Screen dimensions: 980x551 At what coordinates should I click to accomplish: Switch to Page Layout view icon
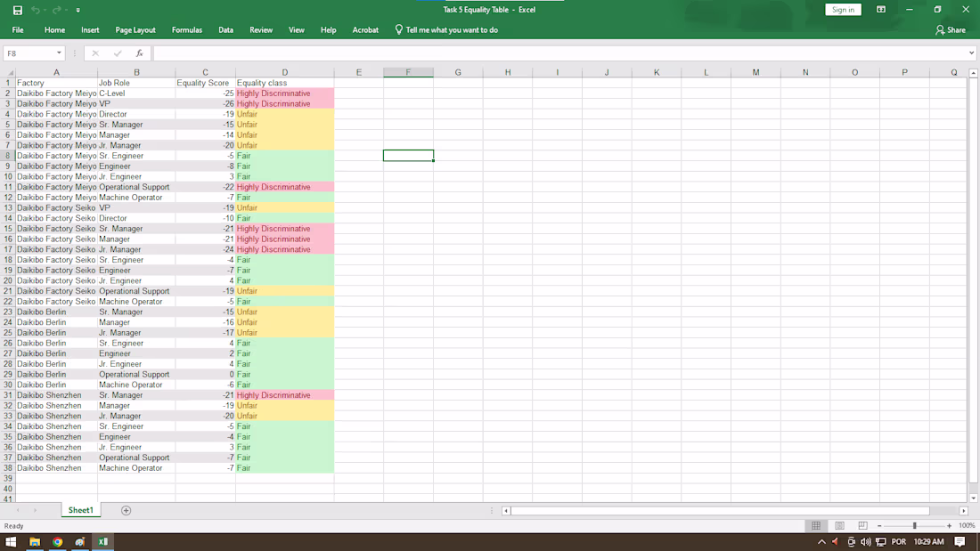pyautogui.click(x=839, y=525)
